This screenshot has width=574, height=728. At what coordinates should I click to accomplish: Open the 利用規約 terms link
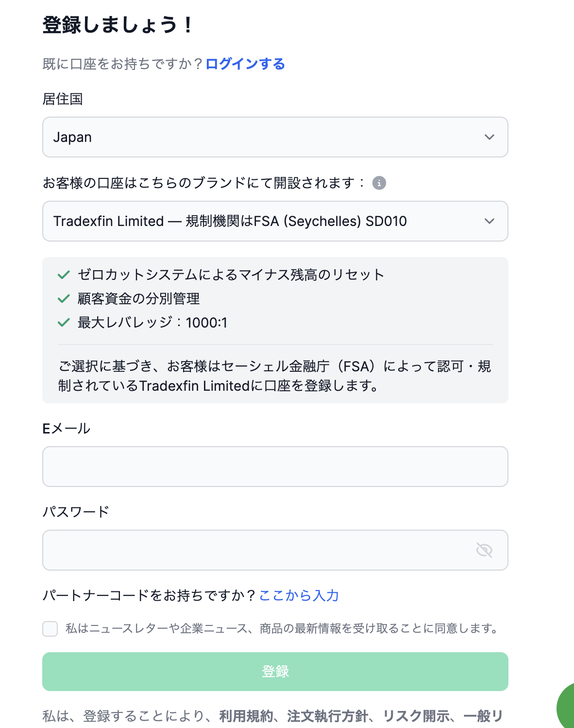click(246, 716)
